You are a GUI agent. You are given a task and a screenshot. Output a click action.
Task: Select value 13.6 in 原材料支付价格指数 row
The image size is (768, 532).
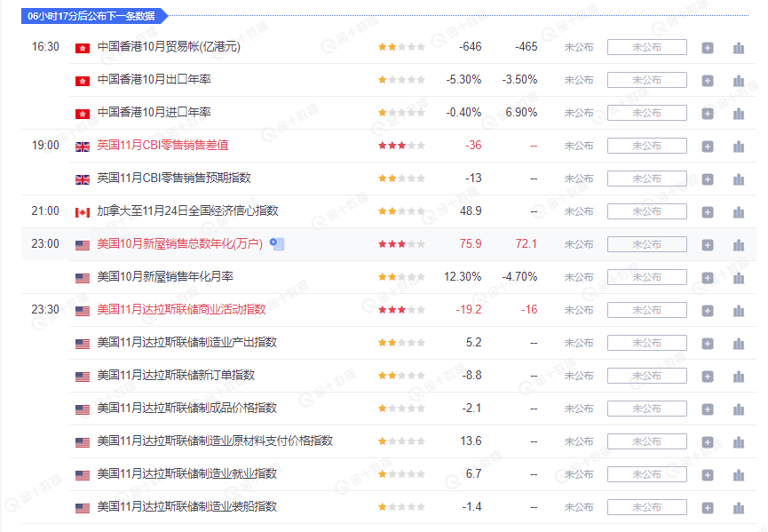coord(471,441)
